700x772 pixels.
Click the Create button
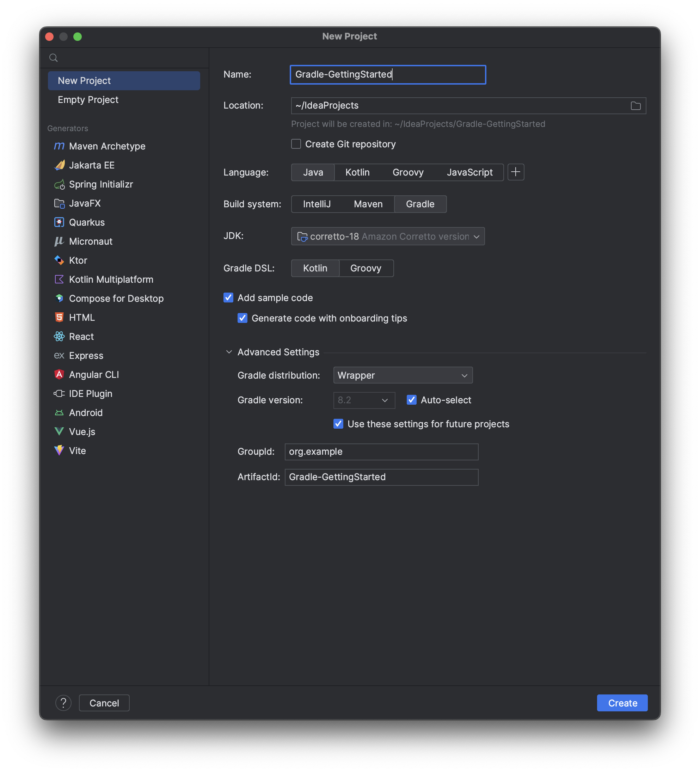coord(623,703)
